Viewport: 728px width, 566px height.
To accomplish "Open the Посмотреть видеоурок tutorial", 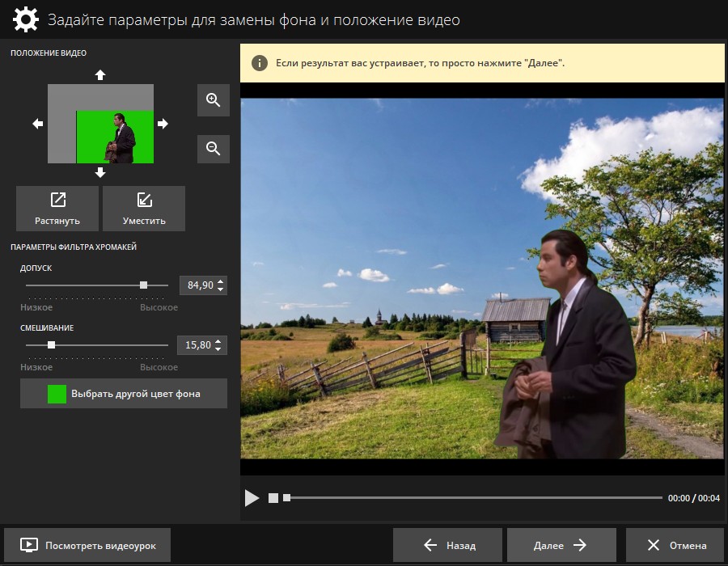I will tap(87, 545).
